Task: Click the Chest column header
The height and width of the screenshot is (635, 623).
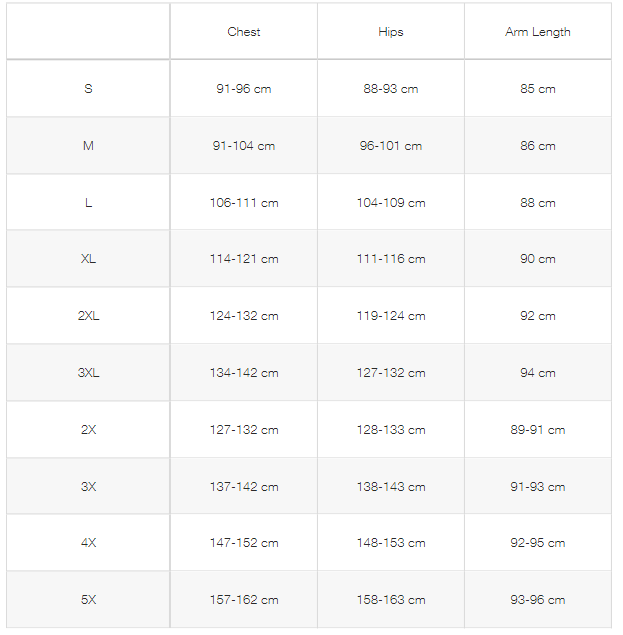Action: click(244, 32)
